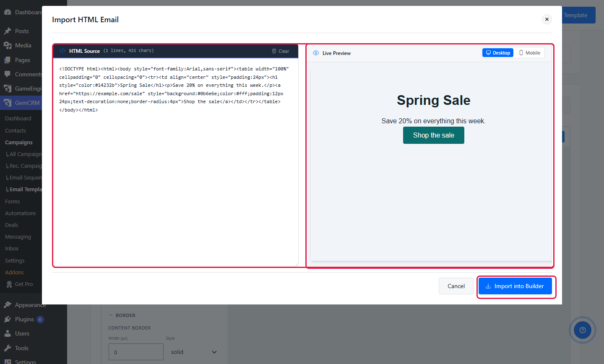The height and width of the screenshot is (364, 604).
Task: Switch live preview to Mobile view
Action: click(x=530, y=53)
